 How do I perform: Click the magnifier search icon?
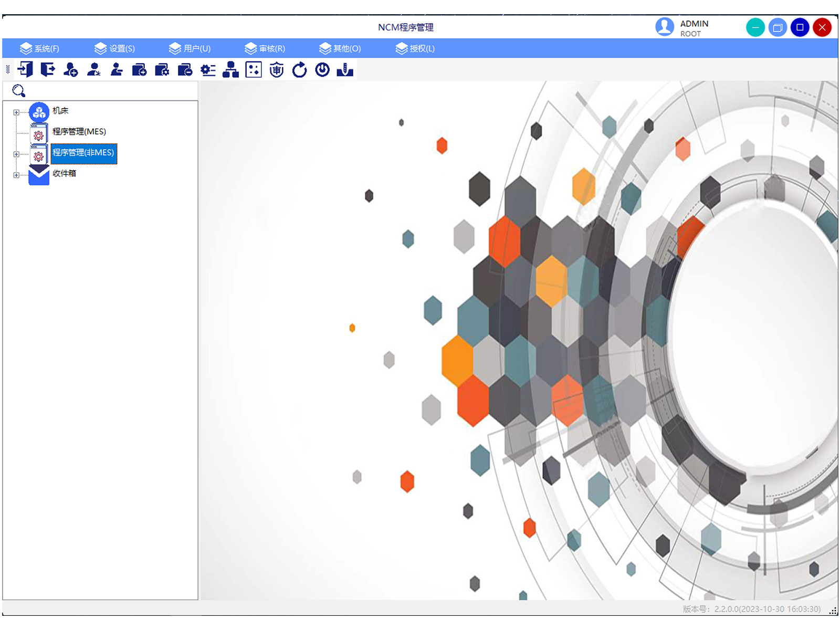[19, 91]
